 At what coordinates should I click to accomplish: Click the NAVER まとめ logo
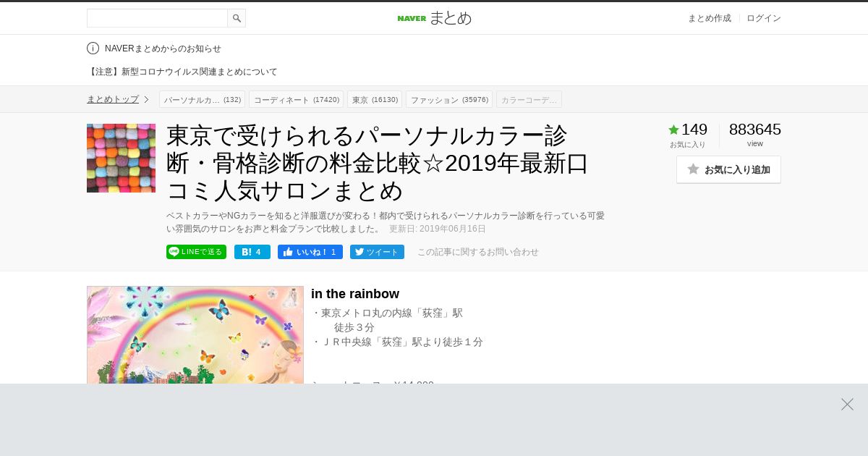pos(434,18)
